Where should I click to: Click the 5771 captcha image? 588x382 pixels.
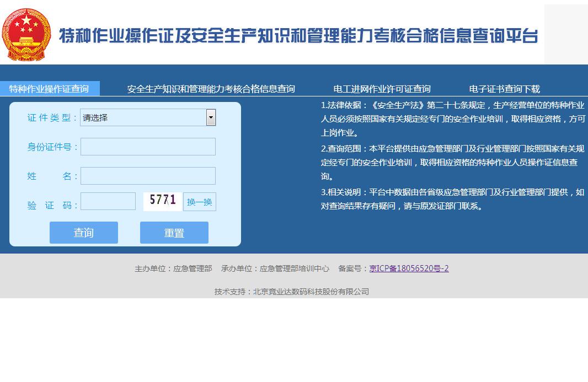(163, 201)
